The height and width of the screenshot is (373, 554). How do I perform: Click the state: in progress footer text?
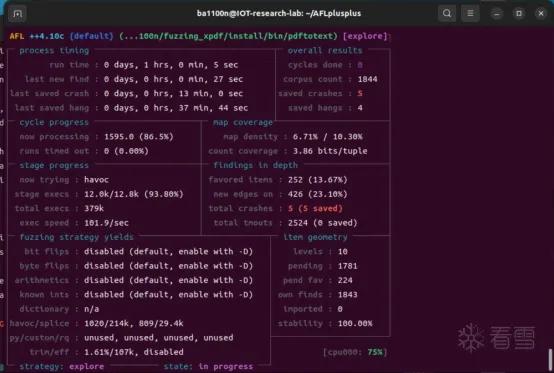tap(208, 367)
